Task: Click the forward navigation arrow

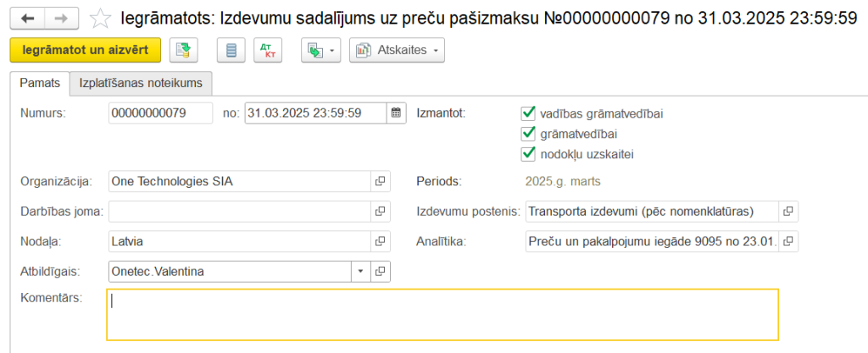Action: [x=61, y=18]
